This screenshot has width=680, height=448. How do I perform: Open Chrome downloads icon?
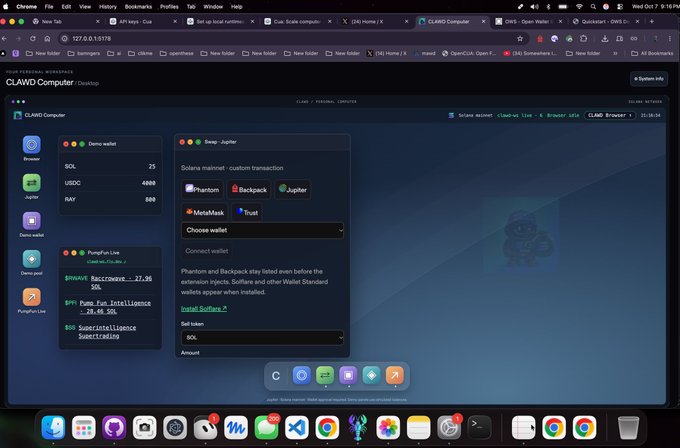(x=605, y=39)
